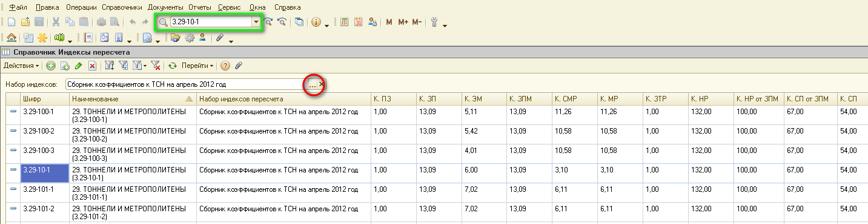Click the Save floppy disk icon
Screen dimensions: 868x224
(x=39, y=22)
